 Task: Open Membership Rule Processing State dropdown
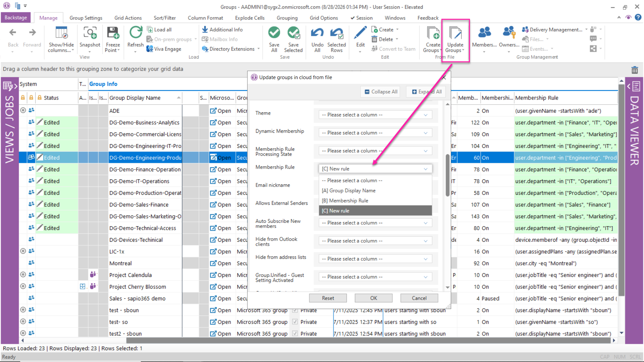[x=375, y=151]
